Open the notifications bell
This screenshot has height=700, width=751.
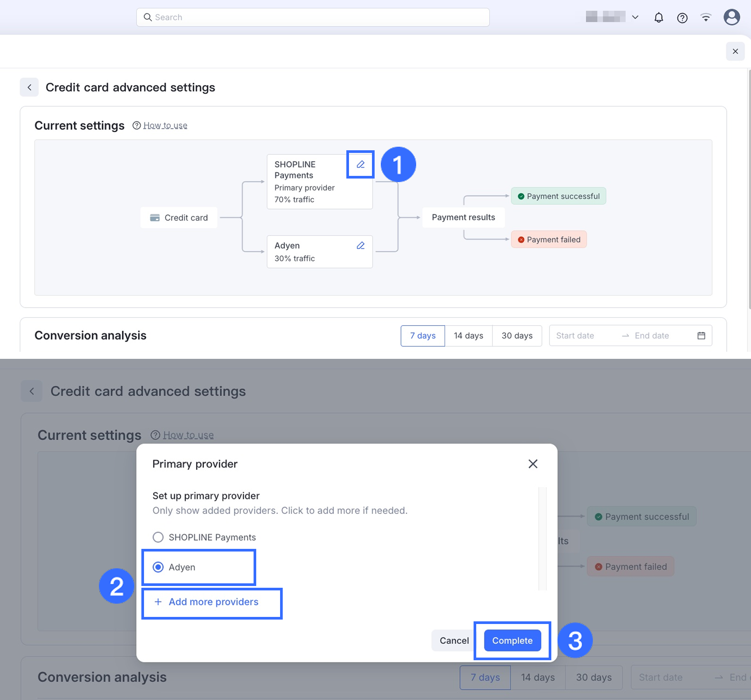coord(658,18)
